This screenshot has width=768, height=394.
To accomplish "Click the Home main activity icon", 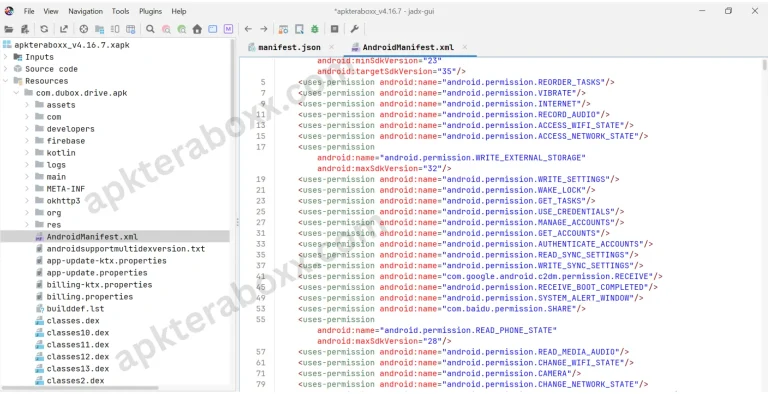I will point(197,29).
